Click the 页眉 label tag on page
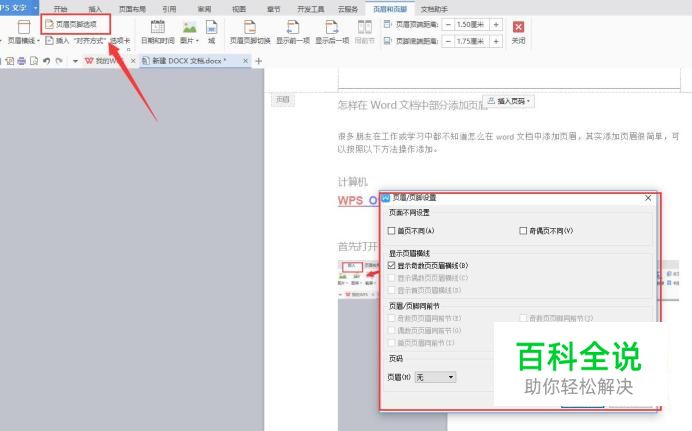 [x=282, y=100]
